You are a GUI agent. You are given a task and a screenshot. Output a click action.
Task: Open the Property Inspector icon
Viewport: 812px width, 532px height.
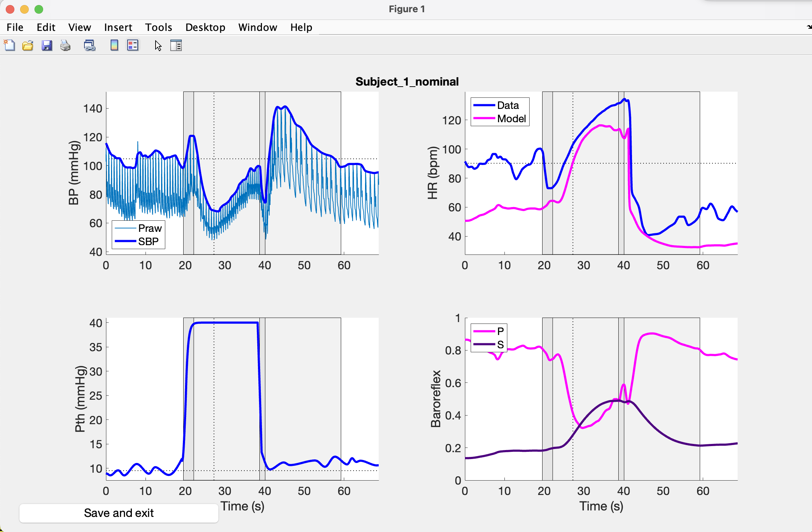coord(176,46)
